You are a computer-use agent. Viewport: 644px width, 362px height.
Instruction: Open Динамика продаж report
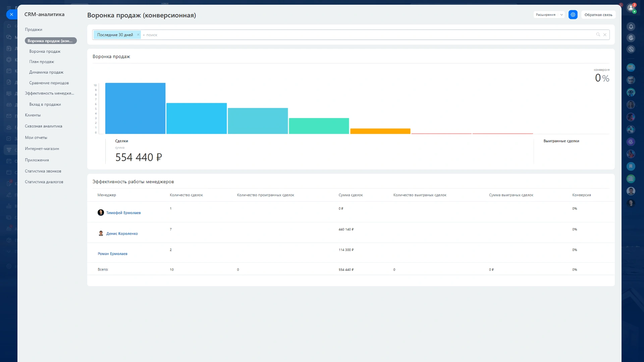click(x=46, y=72)
